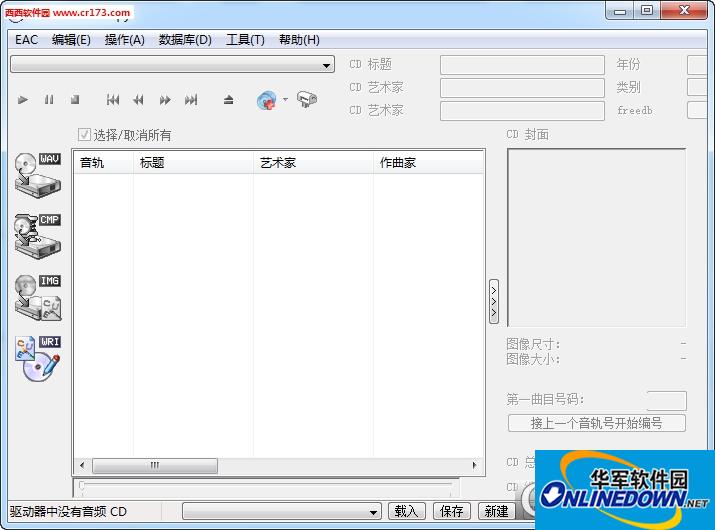Open the bottom profile dropdown
The image size is (715, 530).
click(373, 512)
